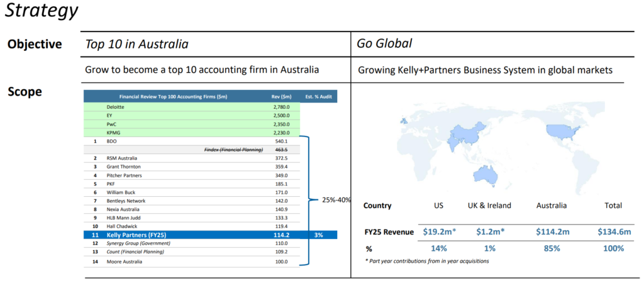Click the '3%' audit estimate cell
Screen dimensions: 644x281
319,235
